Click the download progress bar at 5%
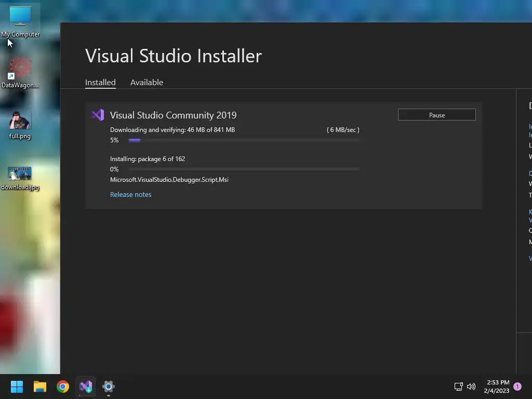 tap(244, 140)
